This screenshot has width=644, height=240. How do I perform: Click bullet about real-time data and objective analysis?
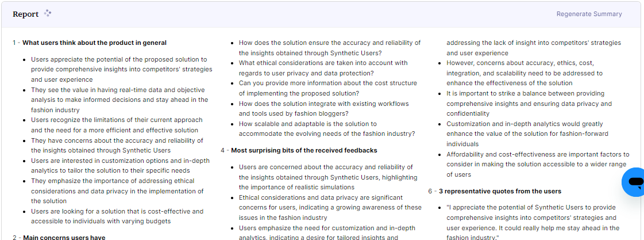119,100
